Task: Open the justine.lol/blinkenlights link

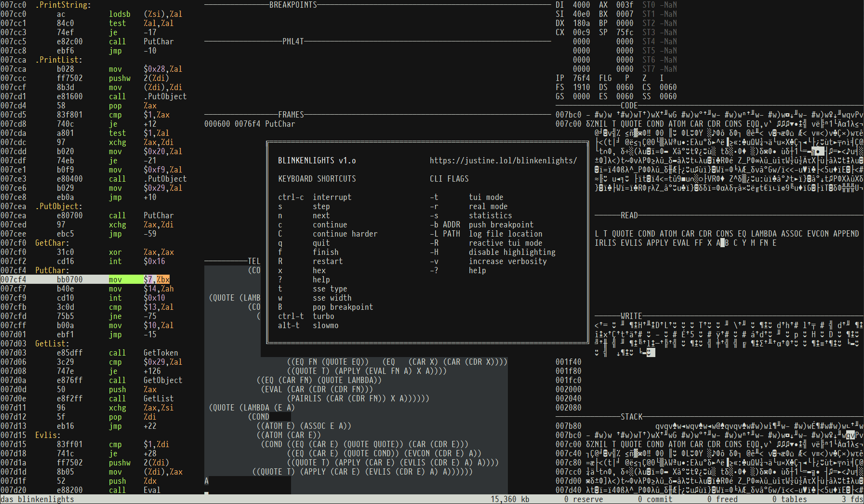Action: pyautogui.click(x=503, y=160)
